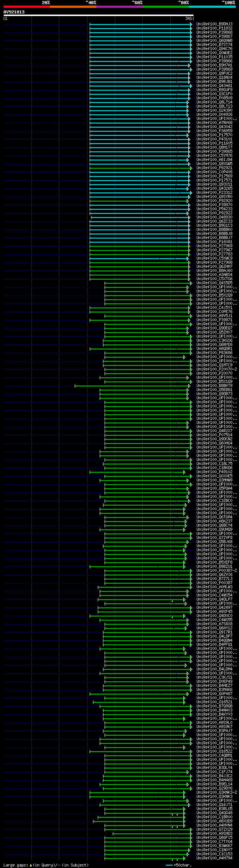Select hit label UniRef100_Q8LT13
Image resolution: width=239 pixels, height=868 pixels.
tap(214, 106)
